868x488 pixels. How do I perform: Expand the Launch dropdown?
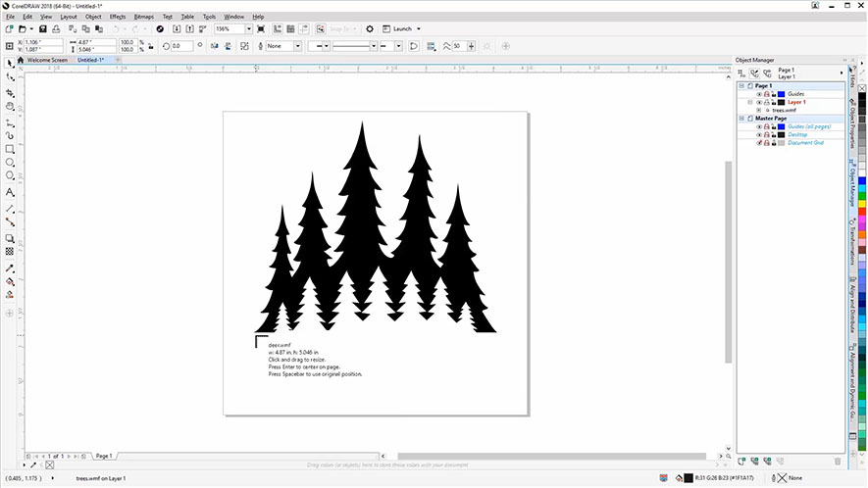[419, 29]
